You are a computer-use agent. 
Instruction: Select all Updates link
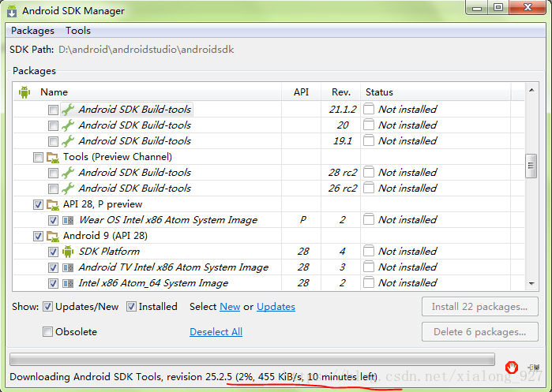coord(276,307)
